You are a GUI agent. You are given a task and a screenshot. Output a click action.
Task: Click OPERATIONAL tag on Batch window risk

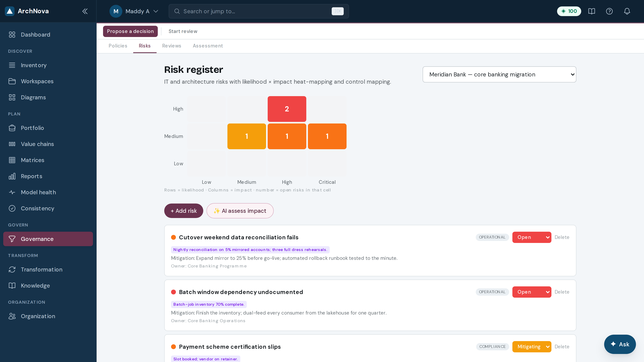click(492, 292)
